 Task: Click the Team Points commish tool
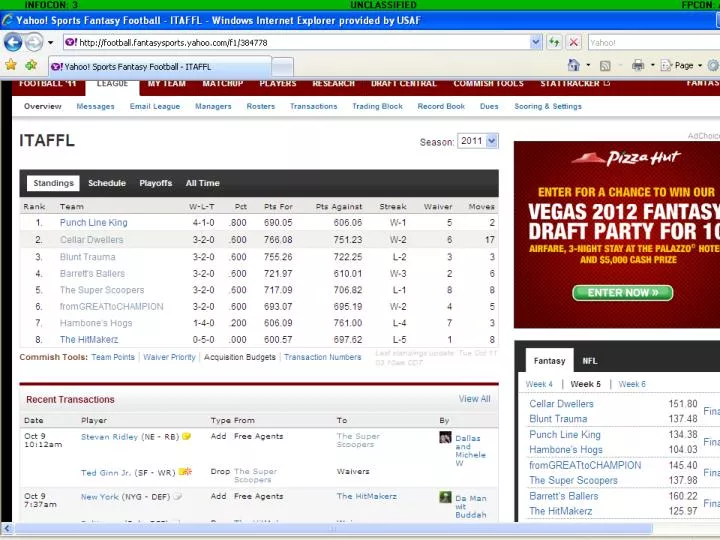[x=113, y=357]
